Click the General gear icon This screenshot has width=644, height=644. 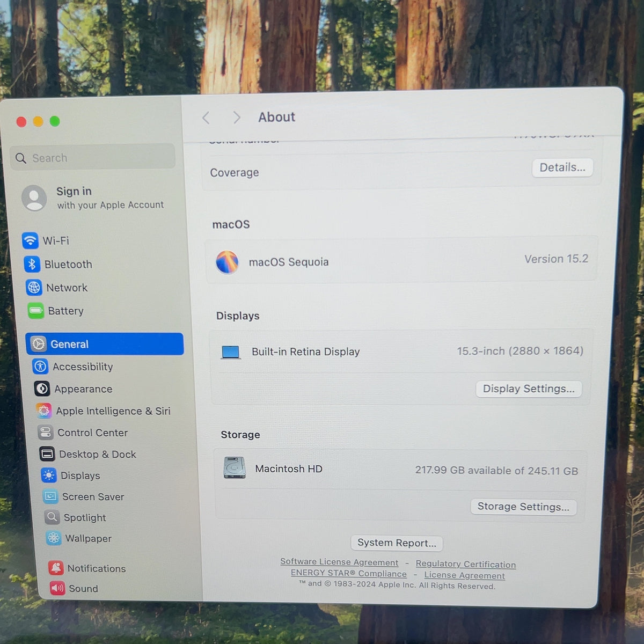tap(38, 343)
